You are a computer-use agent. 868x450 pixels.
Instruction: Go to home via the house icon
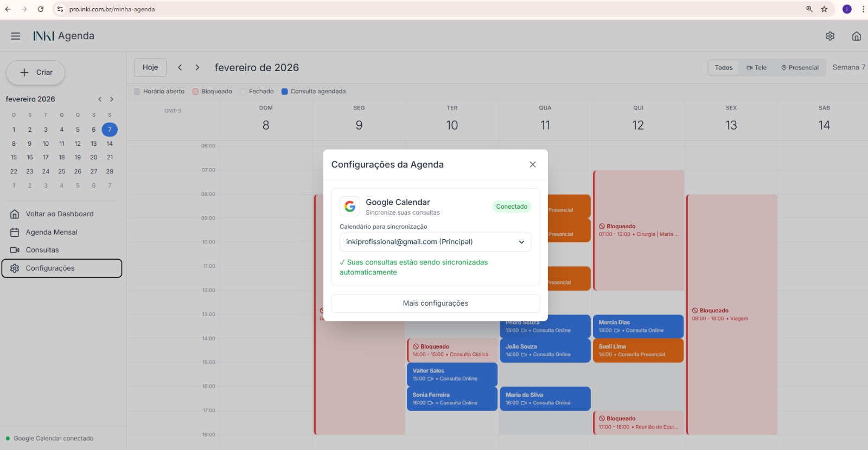tap(857, 36)
